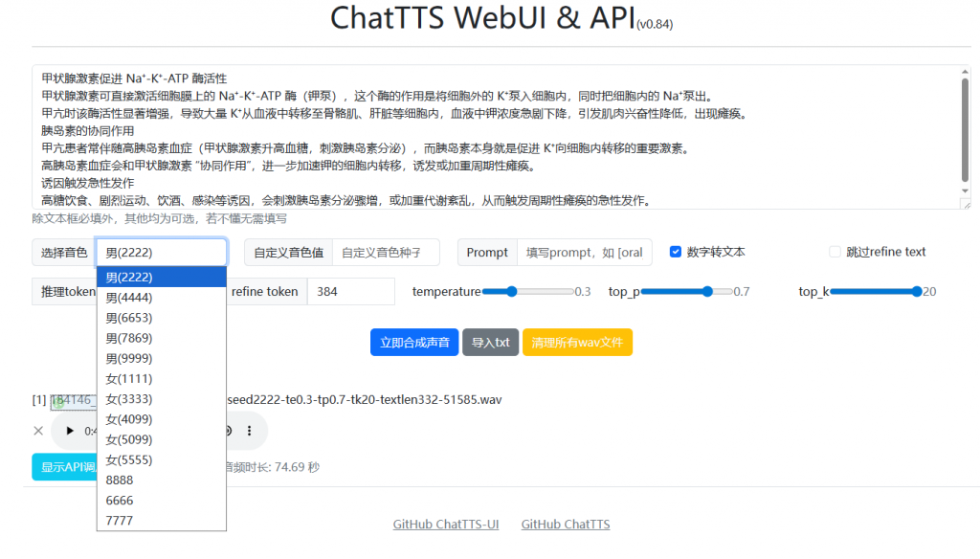Remove the audio result with the X icon
980x559 pixels.
click(38, 431)
